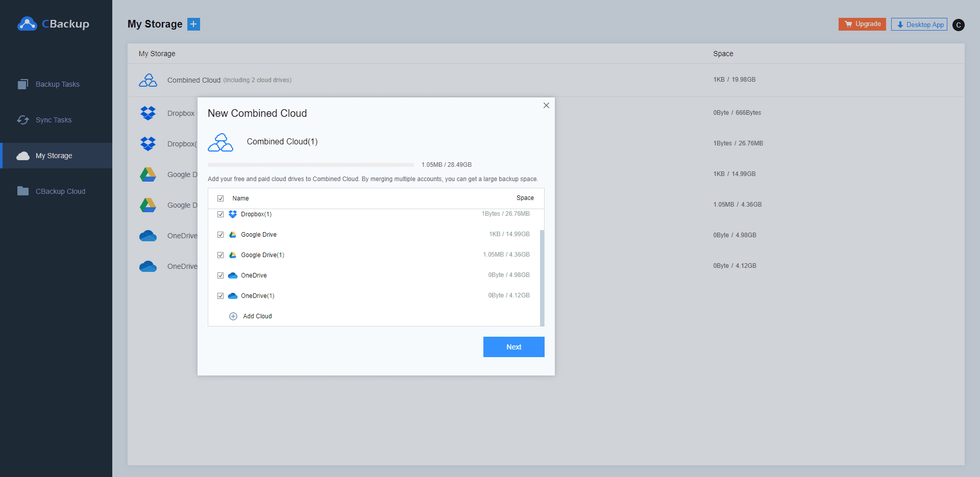Click the Combined Cloud icon in the dialog

[220, 142]
